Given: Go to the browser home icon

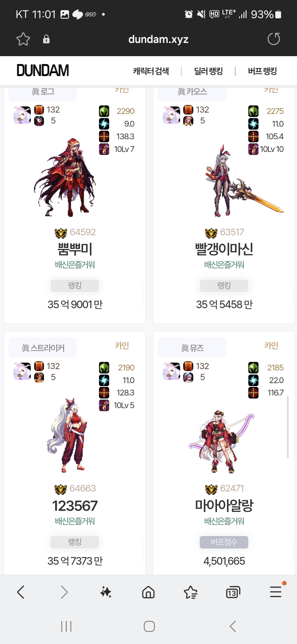Looking at the screenshot, I should [x=148, y=592].
